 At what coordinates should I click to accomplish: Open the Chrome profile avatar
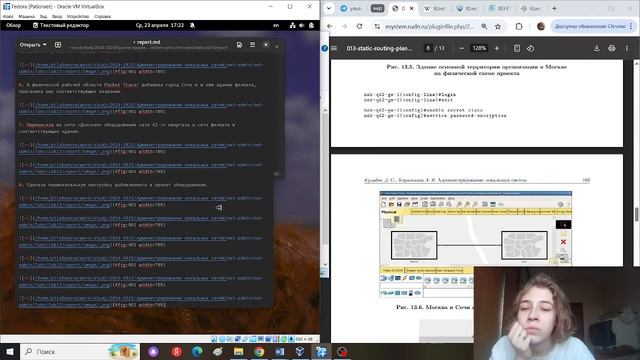coord(541,26)
